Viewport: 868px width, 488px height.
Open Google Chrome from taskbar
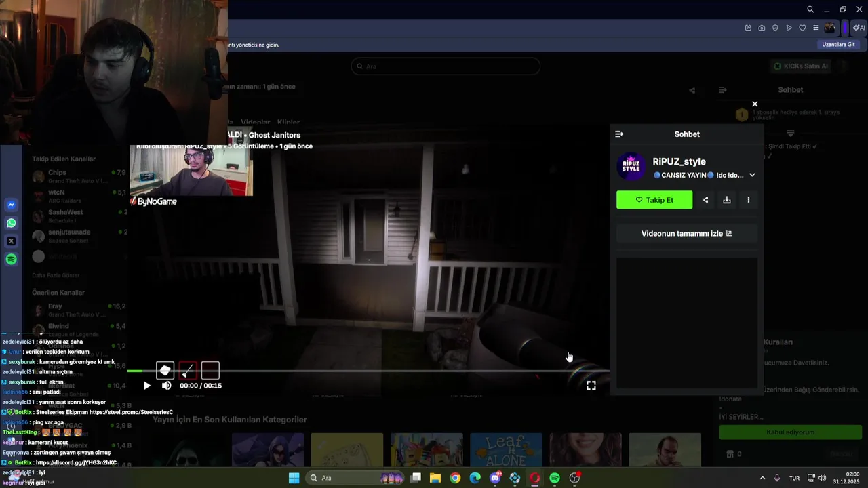point(455,478)
